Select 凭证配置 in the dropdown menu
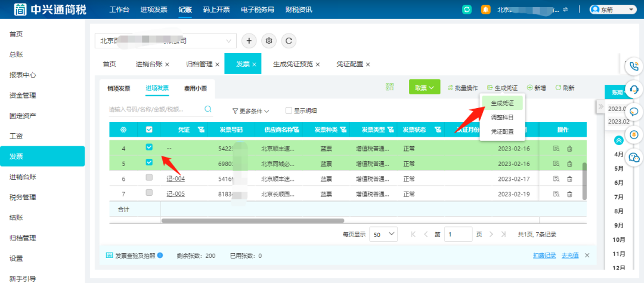This screenshot has width=644, height=283. coord(502,131)
